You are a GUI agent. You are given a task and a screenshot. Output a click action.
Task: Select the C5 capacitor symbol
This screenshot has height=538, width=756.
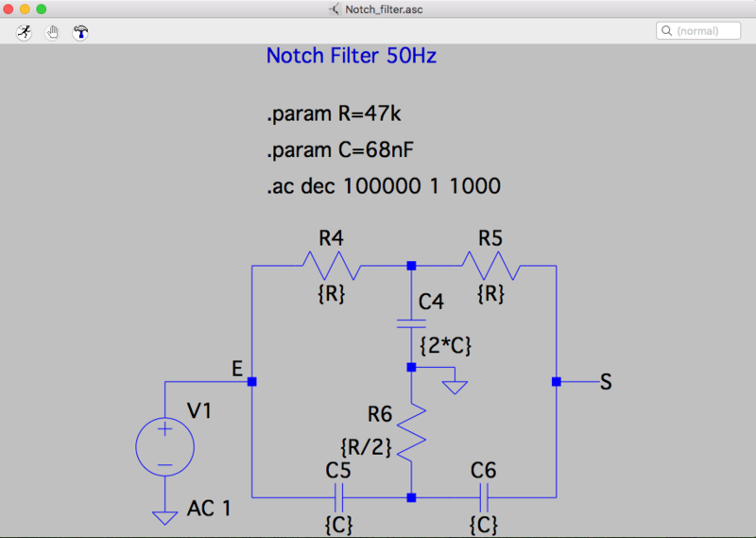pyautogui.click(x=338, y=496)
